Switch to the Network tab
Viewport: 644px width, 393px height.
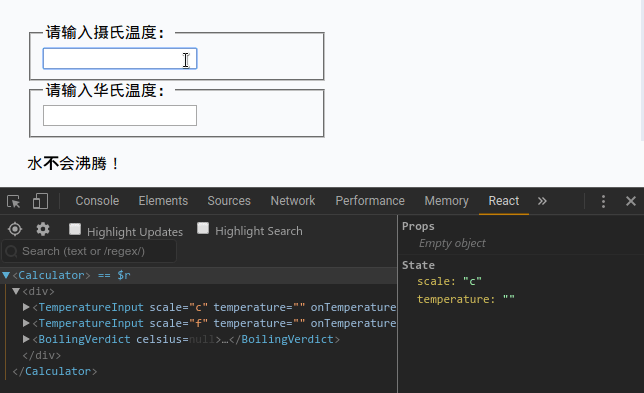point(293,201)
